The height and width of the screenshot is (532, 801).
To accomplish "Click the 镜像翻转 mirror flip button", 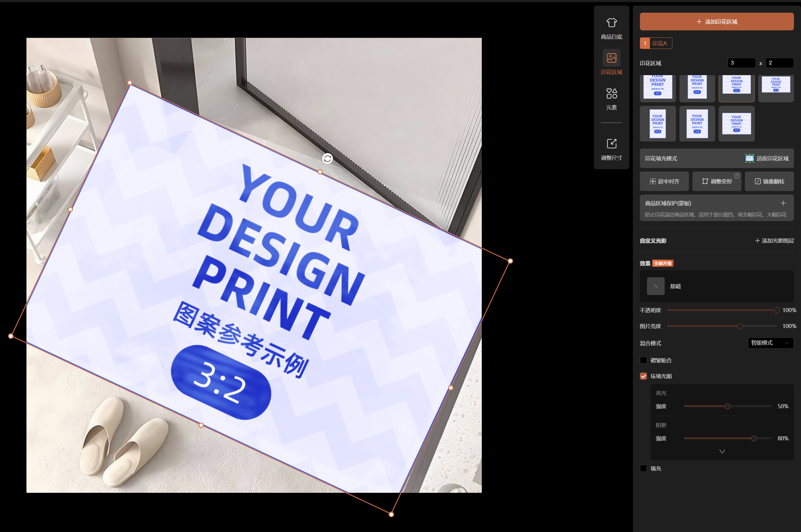I will [x=769, y=181].
